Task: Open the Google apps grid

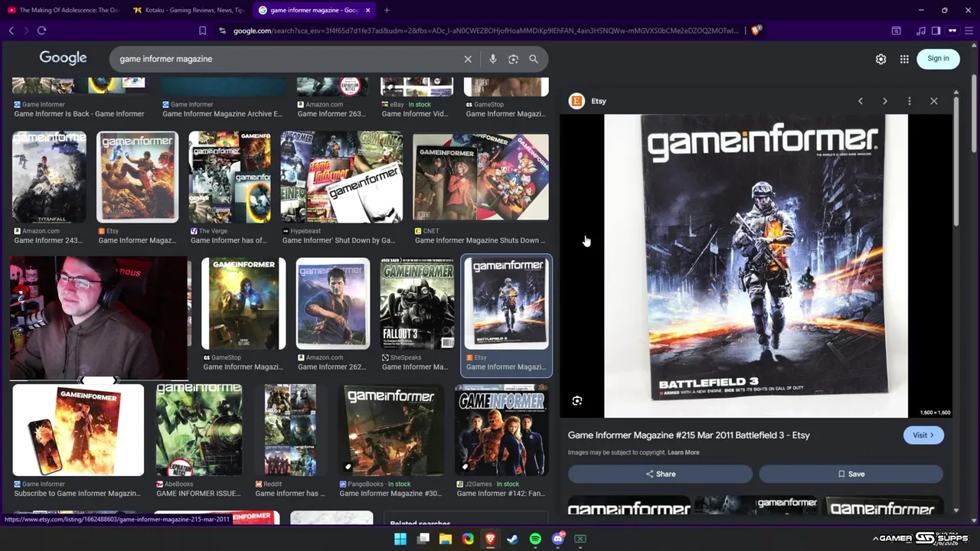Action: [904, 59]
